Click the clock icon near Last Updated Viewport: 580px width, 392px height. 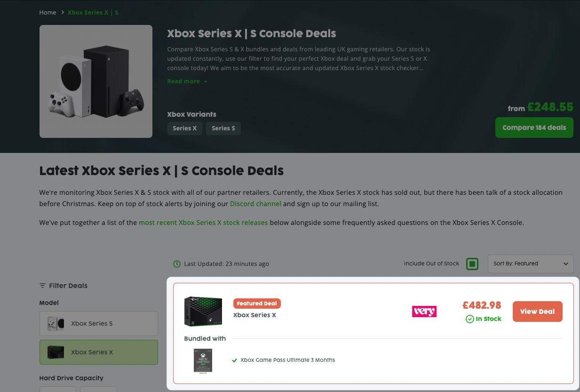(x=177, y=264)
